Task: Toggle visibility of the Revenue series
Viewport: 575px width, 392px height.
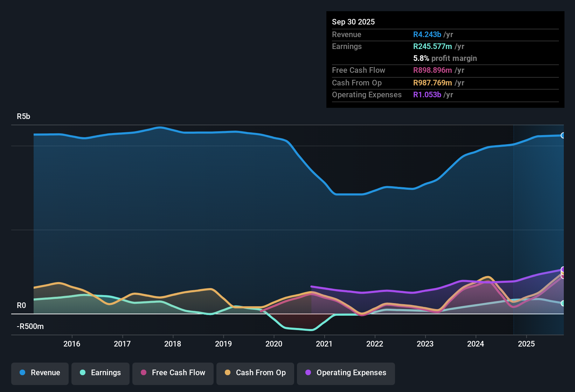Action: point(40,373)
